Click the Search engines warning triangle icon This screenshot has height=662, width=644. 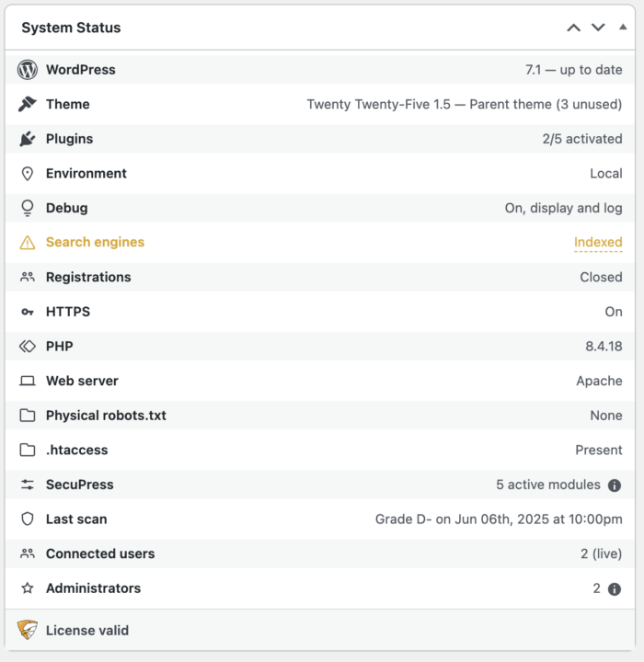click(28, 243)
